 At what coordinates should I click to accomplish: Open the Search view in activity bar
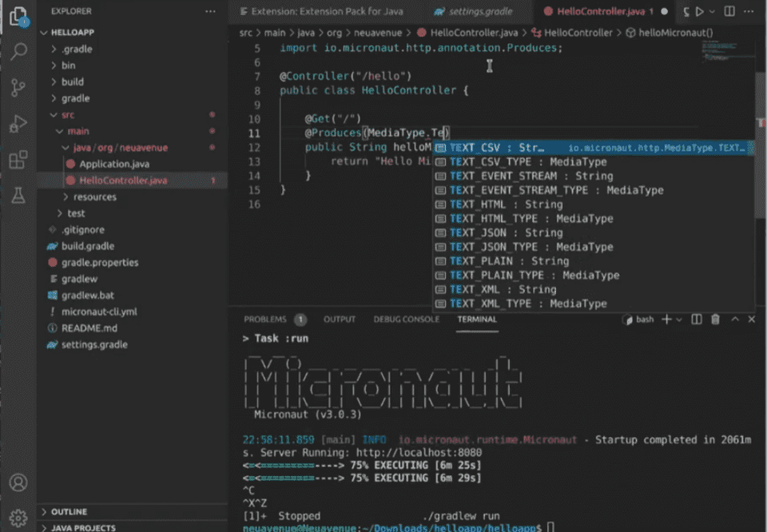[18, 51]
